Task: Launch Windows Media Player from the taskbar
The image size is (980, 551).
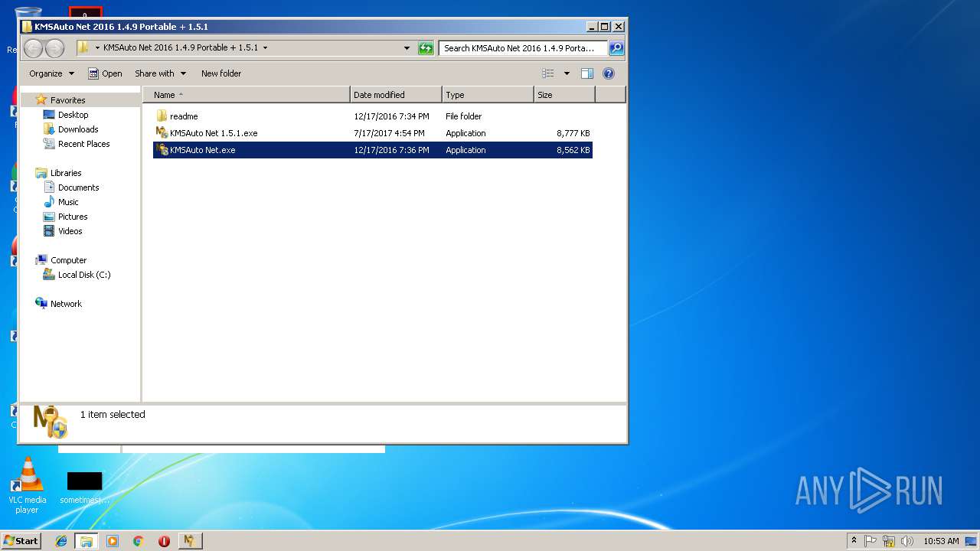Action: pyautogui.click(x=113, y=541)
